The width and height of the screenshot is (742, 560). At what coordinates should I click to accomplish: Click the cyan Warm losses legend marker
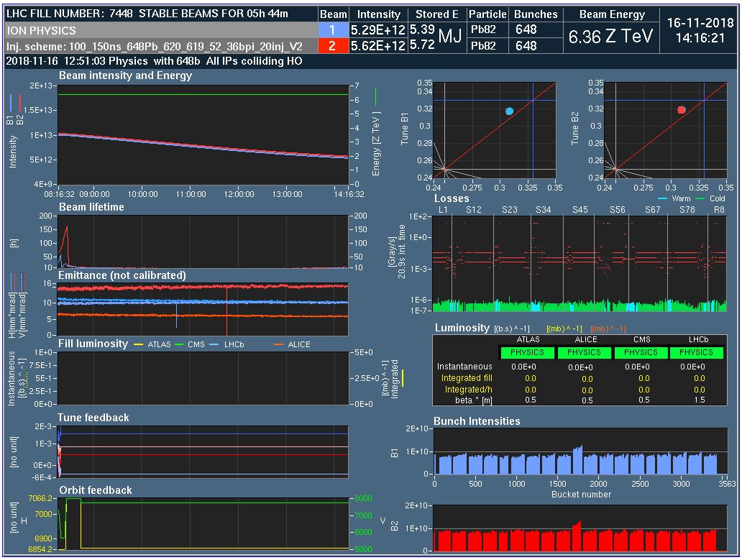[662, 198]
